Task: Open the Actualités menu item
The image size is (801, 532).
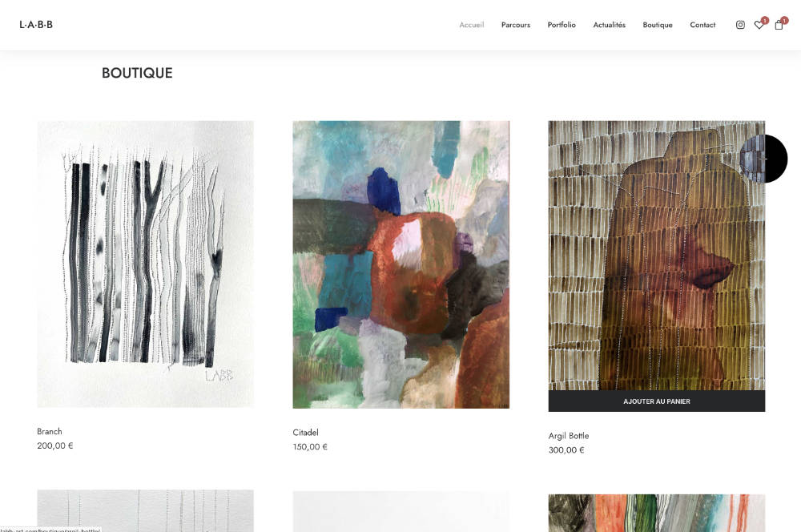Action: 609,25
